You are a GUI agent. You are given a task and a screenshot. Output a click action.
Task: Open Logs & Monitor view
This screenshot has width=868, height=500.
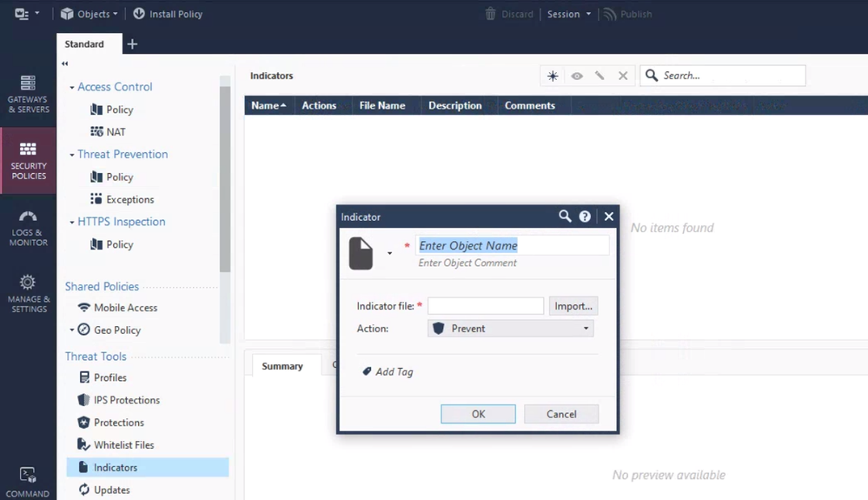click(x=28, y=228)
